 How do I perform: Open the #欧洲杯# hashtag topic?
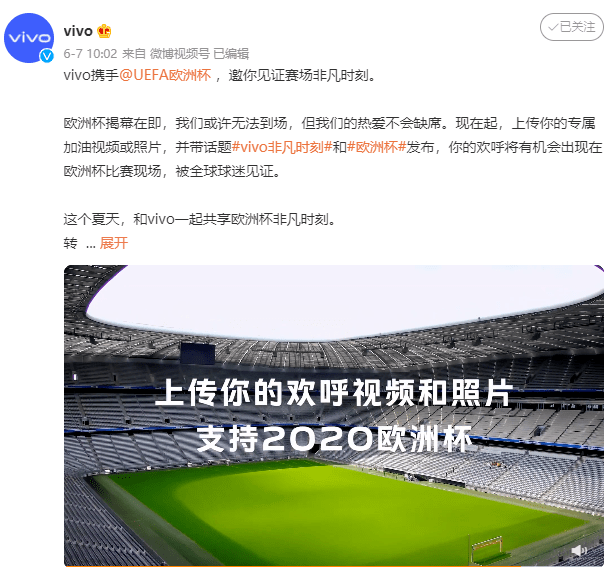376,147
